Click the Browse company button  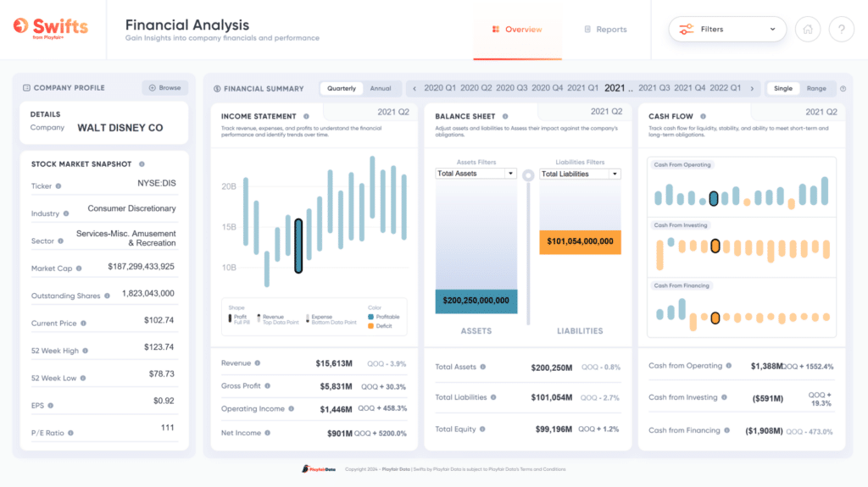(165, 87)
